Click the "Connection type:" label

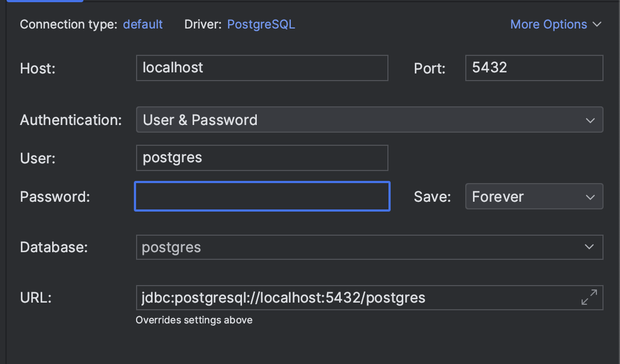click(69, 25)
